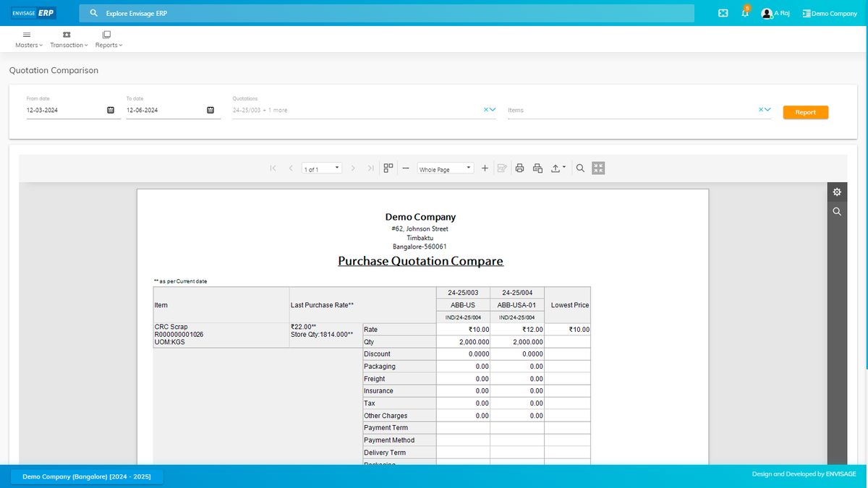The height and width of the screenshot is (488, 868).
Task: Click the ABB-USA-01 supplier cell
Action: pyautogui.click(x=517, y=305)
